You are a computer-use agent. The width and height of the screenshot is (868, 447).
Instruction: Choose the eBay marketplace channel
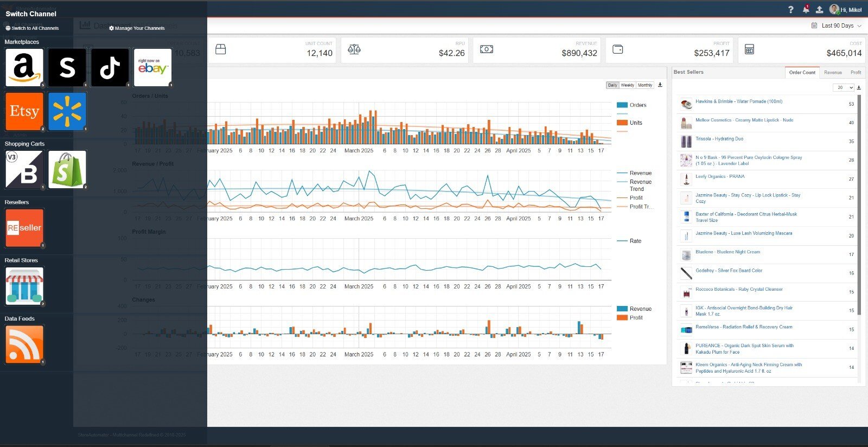(x=153, y=68)
